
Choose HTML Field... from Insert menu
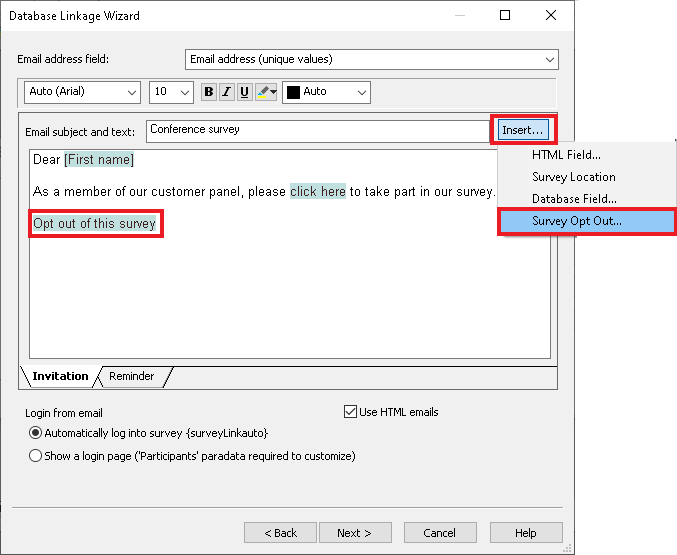coord(566,155)
